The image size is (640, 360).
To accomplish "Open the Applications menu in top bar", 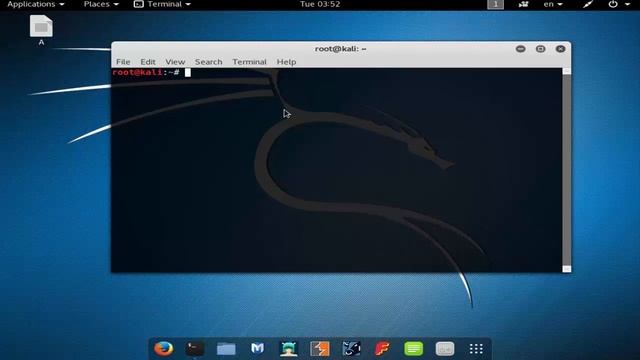I will point(36,4).
